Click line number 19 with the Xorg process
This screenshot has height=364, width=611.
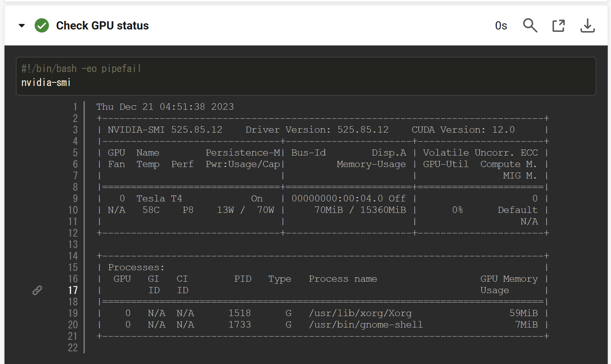(73, 313)
